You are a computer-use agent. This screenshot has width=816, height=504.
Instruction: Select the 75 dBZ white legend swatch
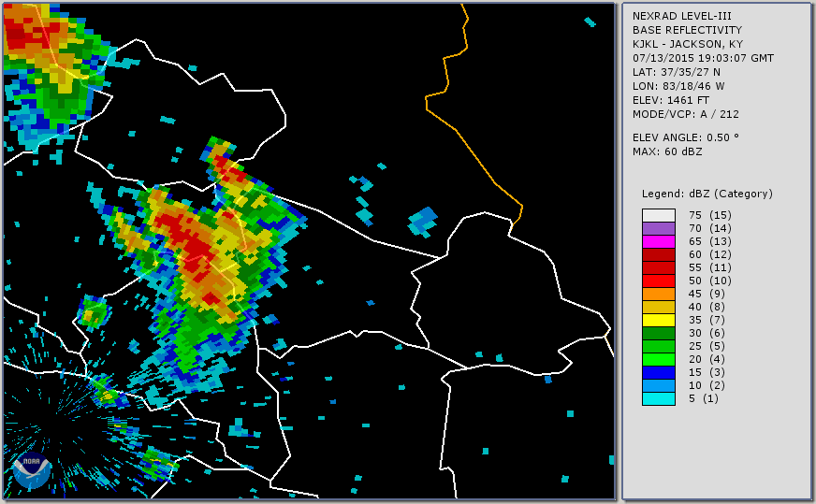click(x=658, y=215)
